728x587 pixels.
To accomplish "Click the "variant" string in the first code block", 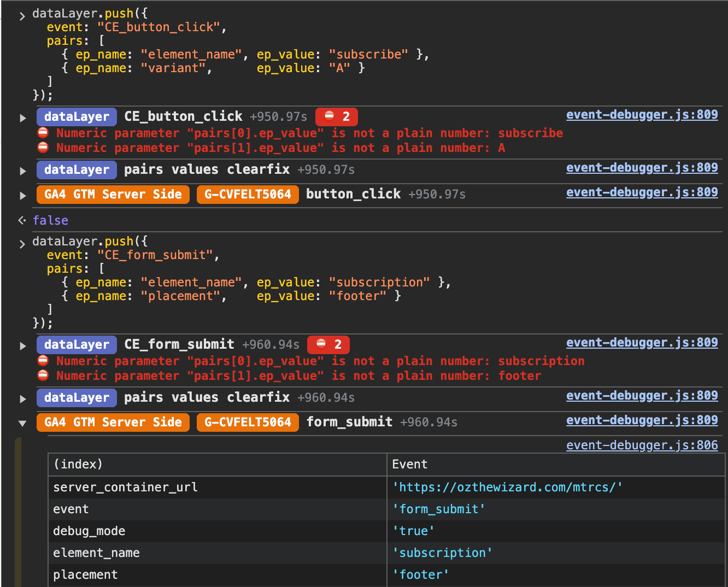I will click(173, 68).
